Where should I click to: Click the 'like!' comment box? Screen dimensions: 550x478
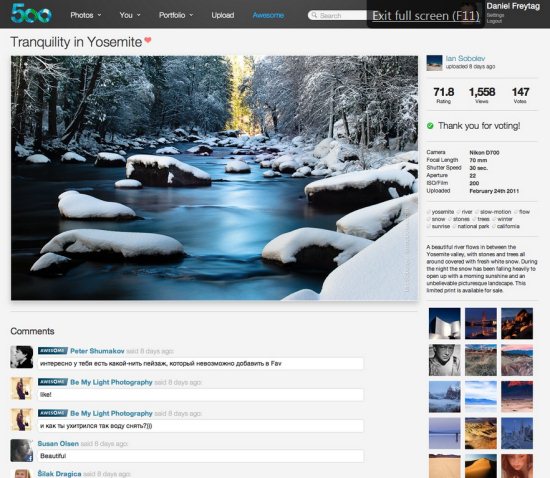click(x=200, y=395)
